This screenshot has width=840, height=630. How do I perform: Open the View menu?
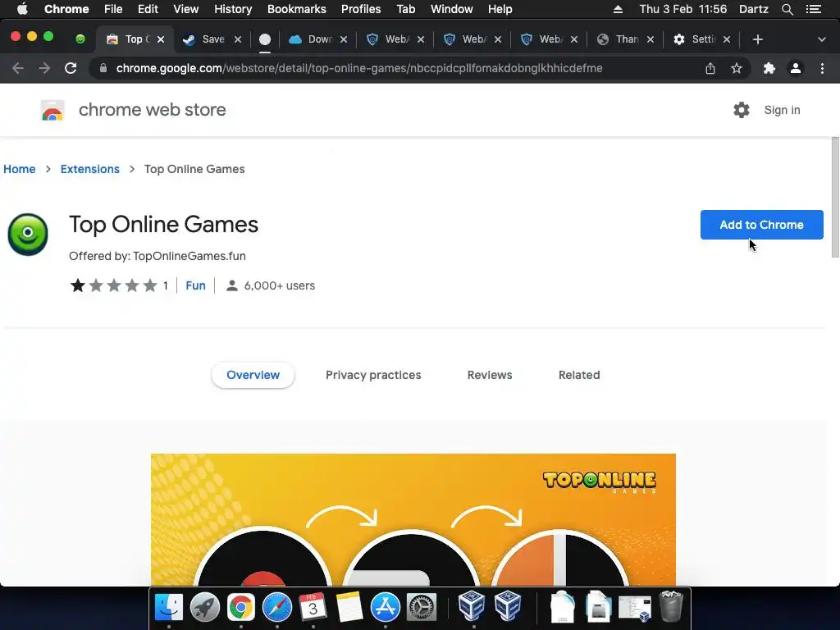[186, 9]
